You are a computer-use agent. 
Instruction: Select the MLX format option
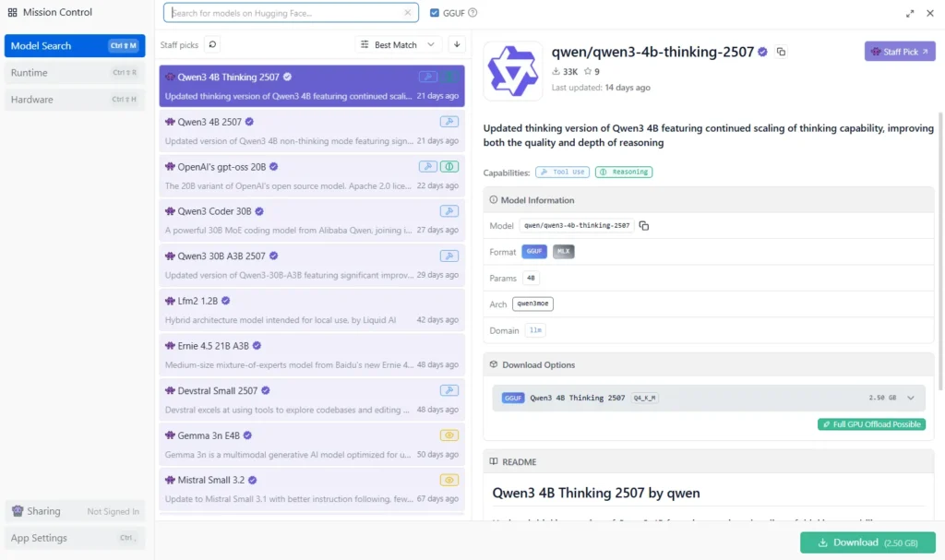click(563, 252)
